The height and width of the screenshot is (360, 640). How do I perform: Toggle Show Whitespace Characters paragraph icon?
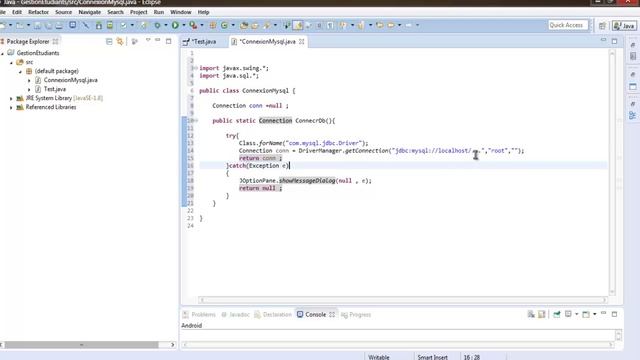[x=330, y=25]
